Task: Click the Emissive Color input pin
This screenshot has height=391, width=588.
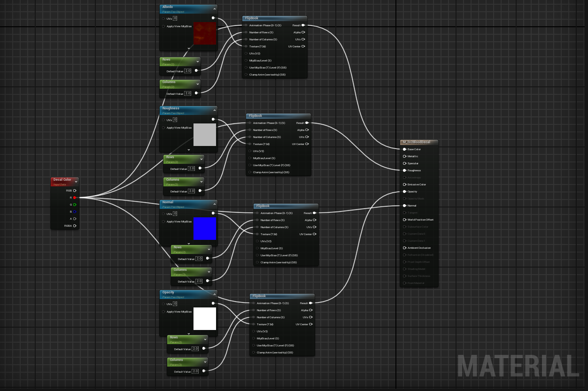Action: point(404,184)
